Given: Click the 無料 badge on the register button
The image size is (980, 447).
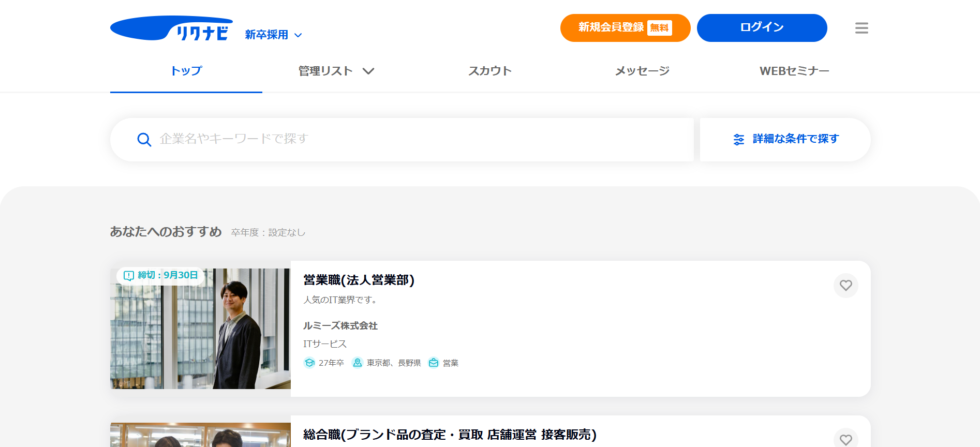Looking at the screenshot, I should click(x=660, y=28).
